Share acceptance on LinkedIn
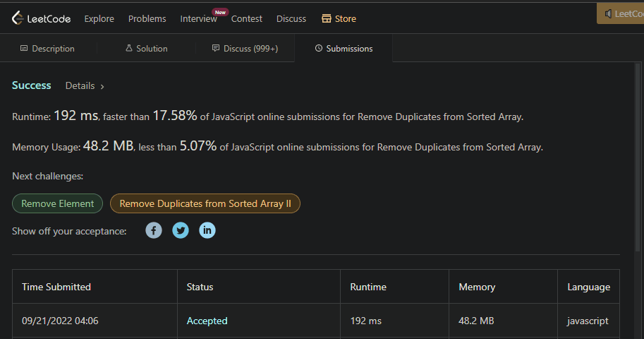The width and height of the screenshot is (644, 339). pos(207,230)
